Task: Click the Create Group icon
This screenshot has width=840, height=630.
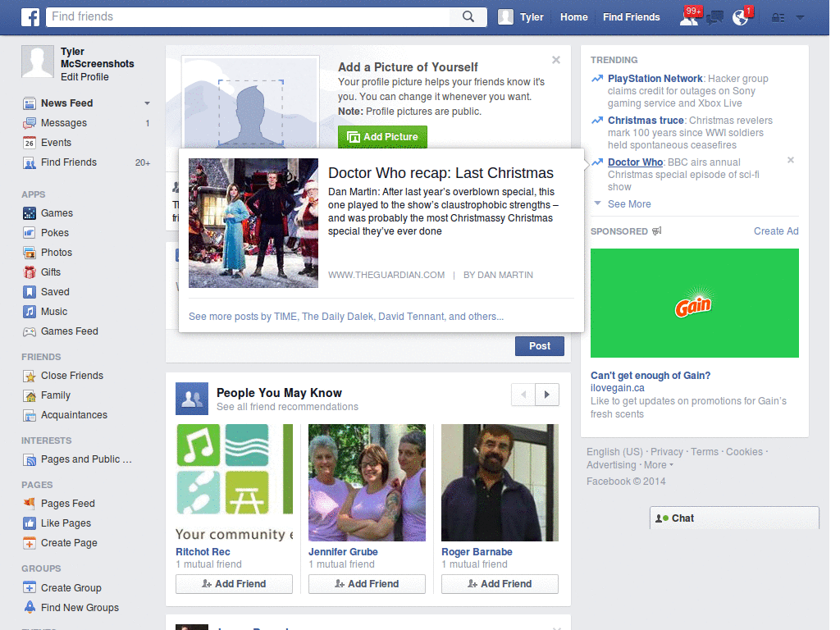Action: 30,587
